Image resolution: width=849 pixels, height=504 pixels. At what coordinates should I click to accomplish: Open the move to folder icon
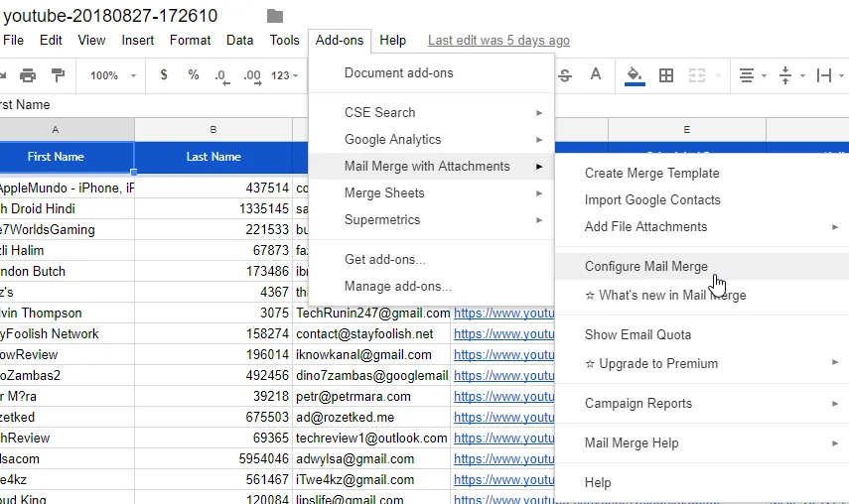[275, 16]
